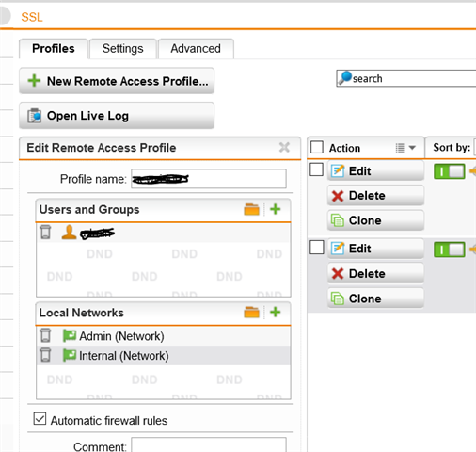Focus the search input field
476x452 pixels.
click(406, 78)
